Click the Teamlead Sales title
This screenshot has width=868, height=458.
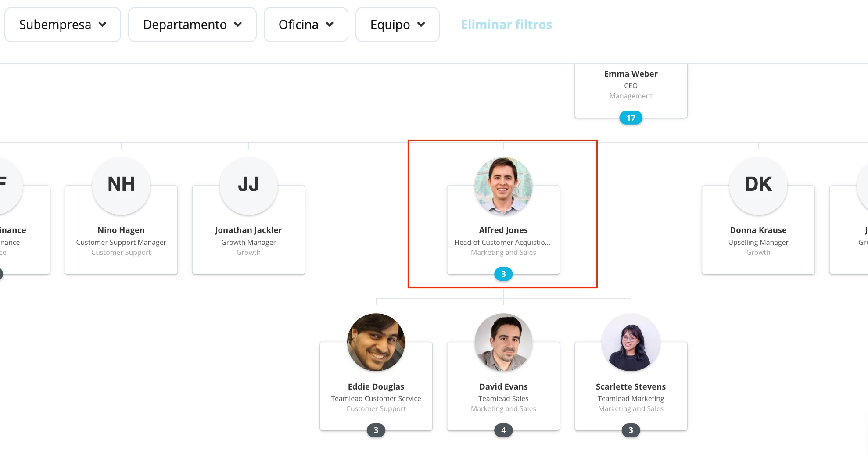click(503, 398)
